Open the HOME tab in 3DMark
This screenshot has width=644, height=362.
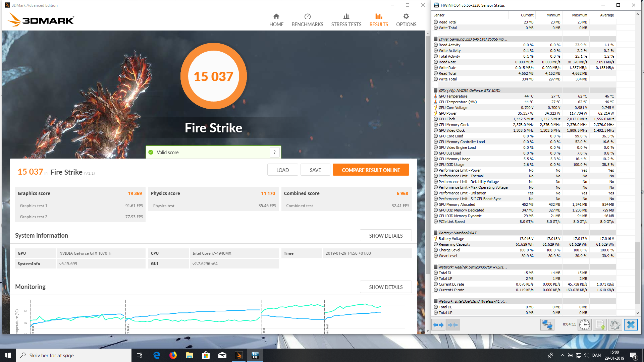[x=276, y=20]
